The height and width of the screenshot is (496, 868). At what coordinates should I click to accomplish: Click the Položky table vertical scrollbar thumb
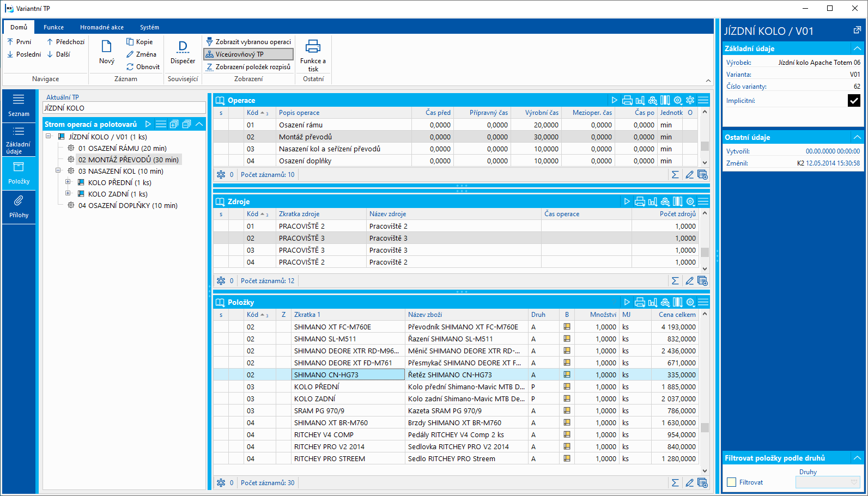tap(705, 427)
